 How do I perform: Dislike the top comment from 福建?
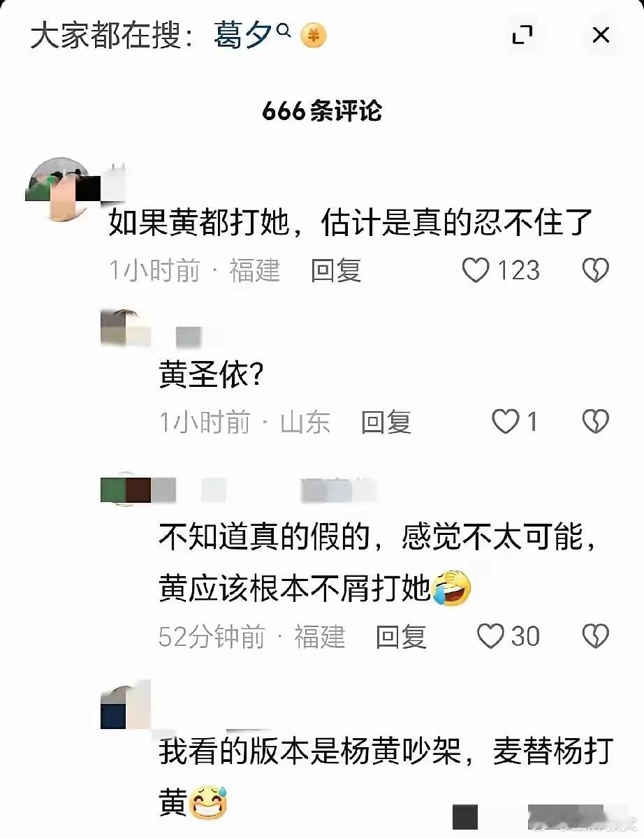coord(596,270)
